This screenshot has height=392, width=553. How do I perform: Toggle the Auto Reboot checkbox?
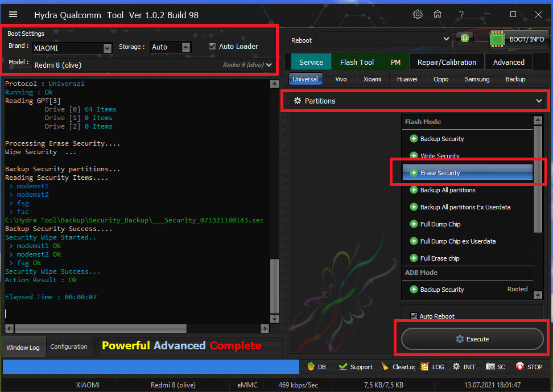(414, 316)
